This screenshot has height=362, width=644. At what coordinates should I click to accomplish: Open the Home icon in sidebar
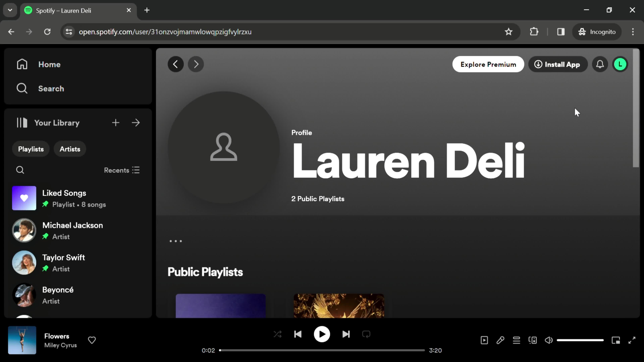coord(22,64)
